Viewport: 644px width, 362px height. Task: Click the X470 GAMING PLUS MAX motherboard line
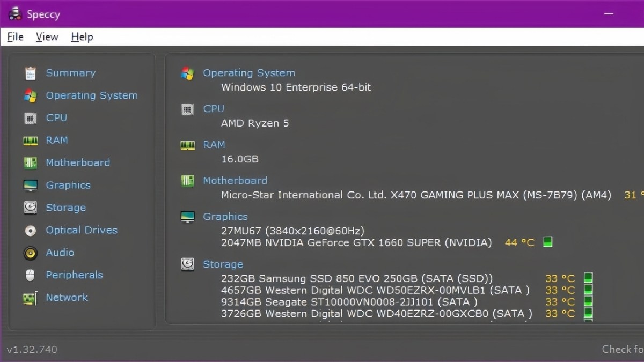(x=416, y=195)
